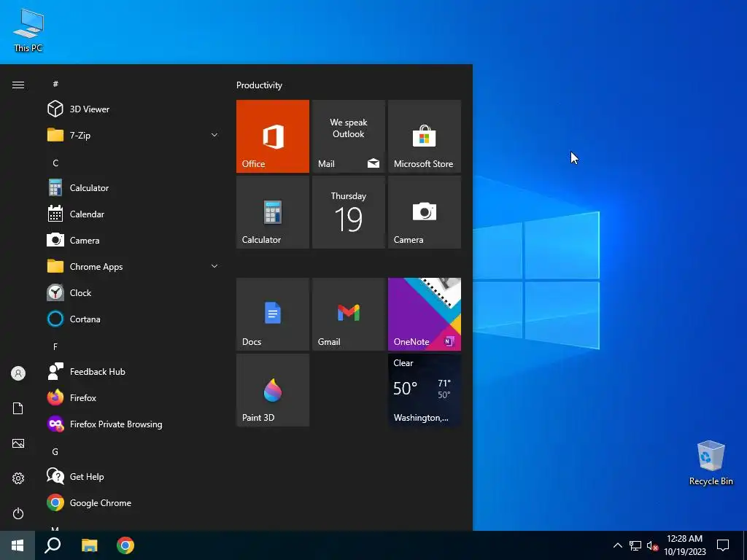Click the Power button in Start sidebar

pyautogui.click(x=18, y=513)
